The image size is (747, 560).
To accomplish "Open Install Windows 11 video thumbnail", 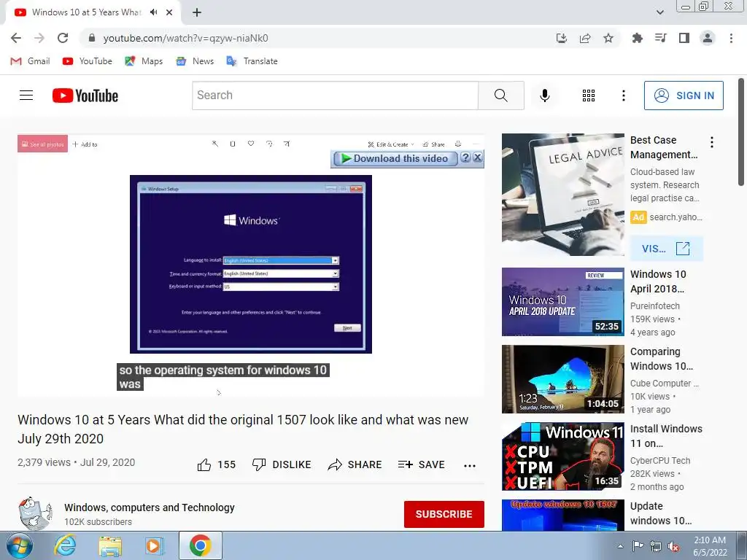I will click(562, 456).
